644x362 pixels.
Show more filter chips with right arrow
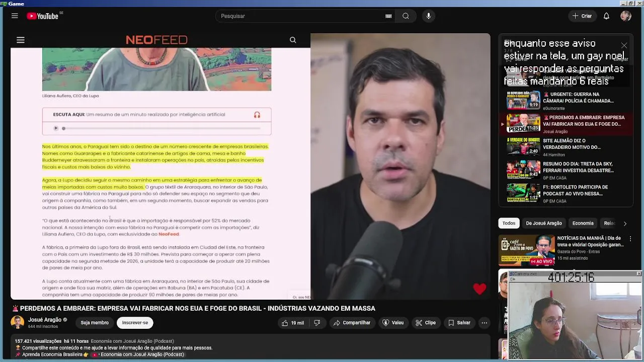click(625, 223)
